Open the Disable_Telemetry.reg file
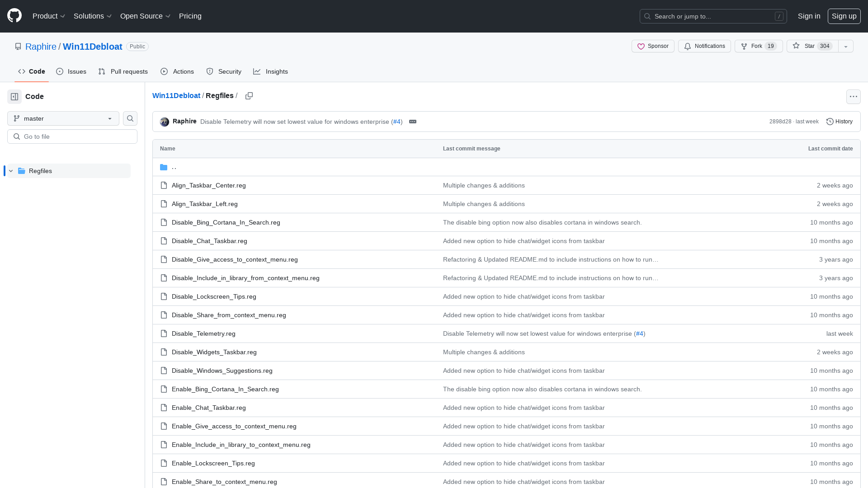This screenshot has height=488, width=868. pos(203,333)
